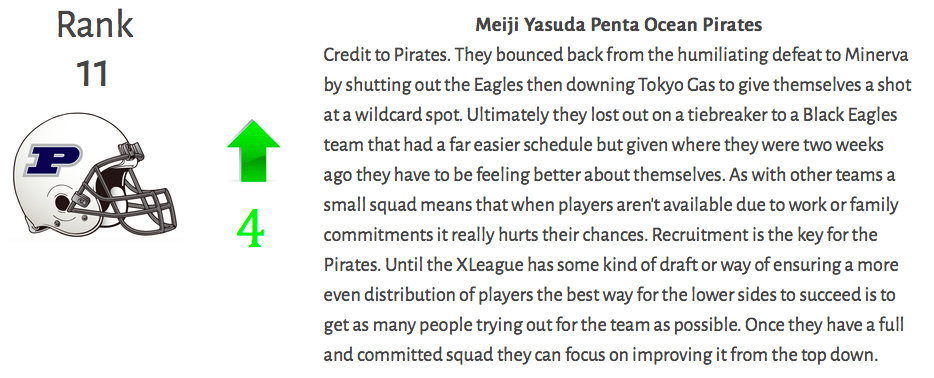Click the blue P logo on helmet
934x378 pixels.
tap(52, 160)
